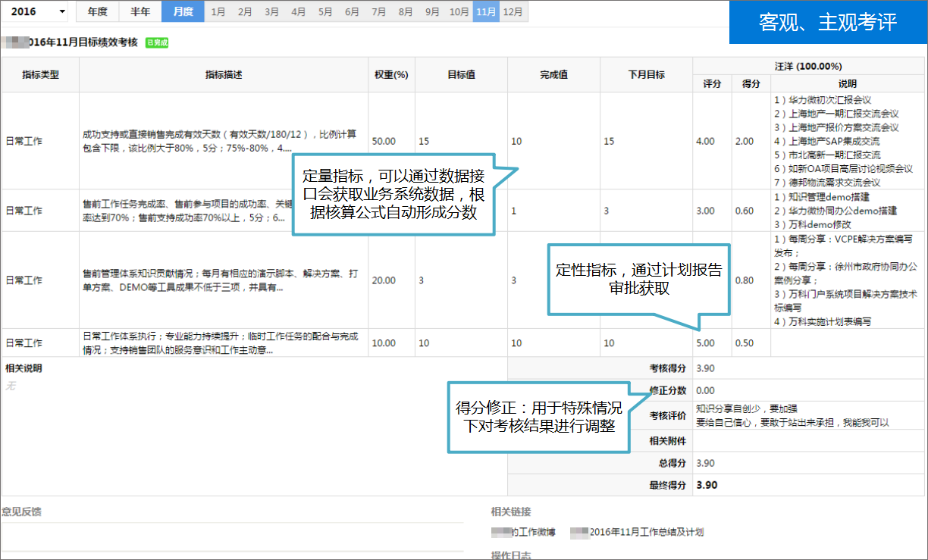928x560 pixels.
Task: Click the 意见反馈 section heading
Action: pyautogui.click(x=23, y=512)
